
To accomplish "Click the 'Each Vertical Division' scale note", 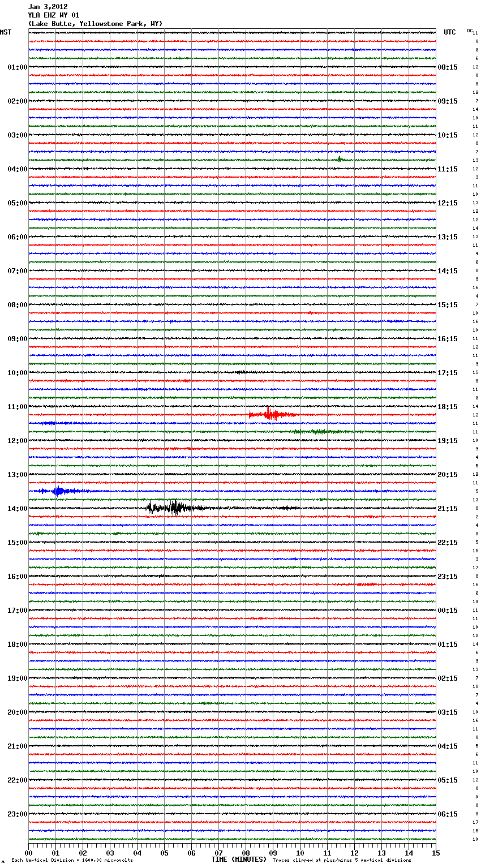I will [72, 861].
